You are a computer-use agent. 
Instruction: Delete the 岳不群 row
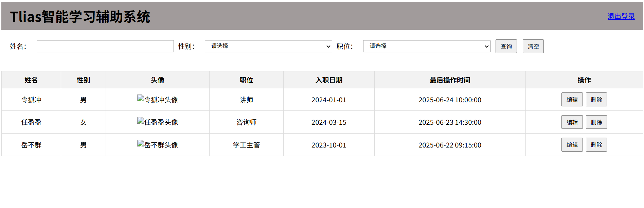[596, 145]
